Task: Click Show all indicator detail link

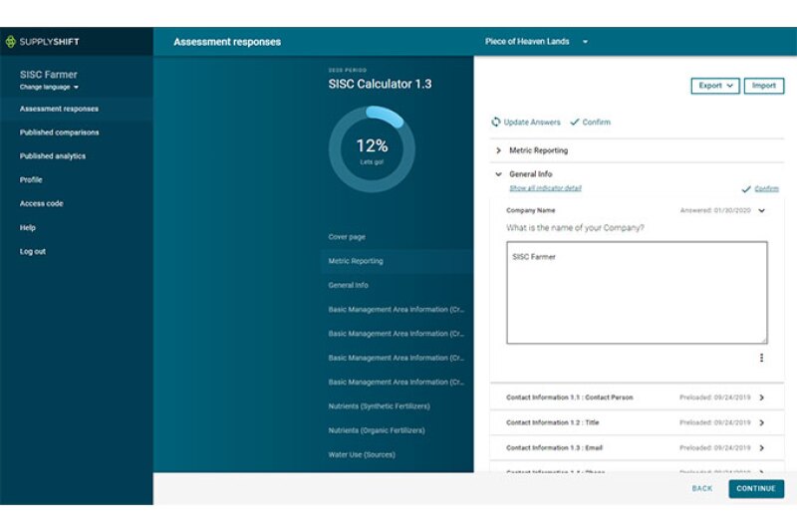Action: (545, 188)
